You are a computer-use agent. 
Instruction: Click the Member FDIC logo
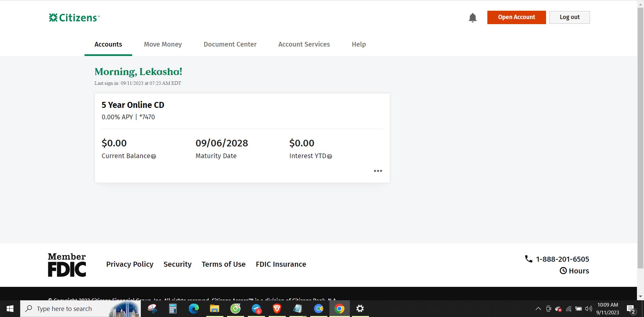[x=66, y=264]
